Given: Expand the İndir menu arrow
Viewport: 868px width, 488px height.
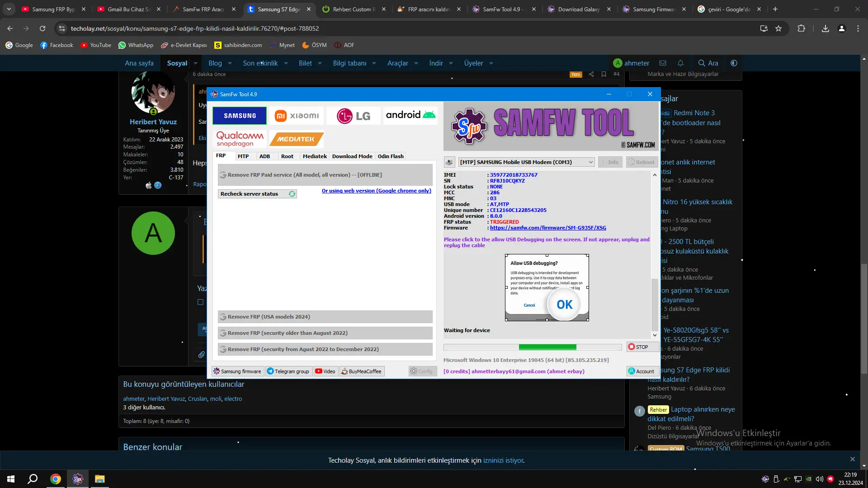Looking at the screenshot, I should pyautogui.click(x=451, y=64).
